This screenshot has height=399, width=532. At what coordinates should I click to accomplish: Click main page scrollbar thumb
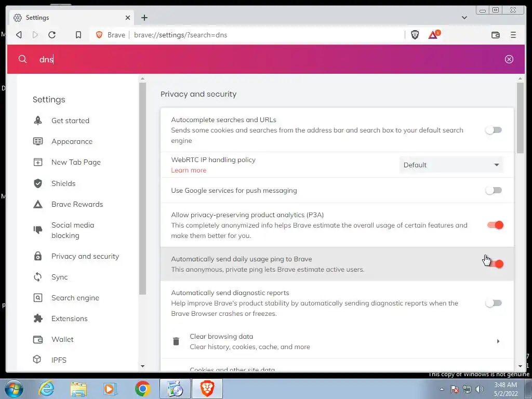[x=520, y=118]
